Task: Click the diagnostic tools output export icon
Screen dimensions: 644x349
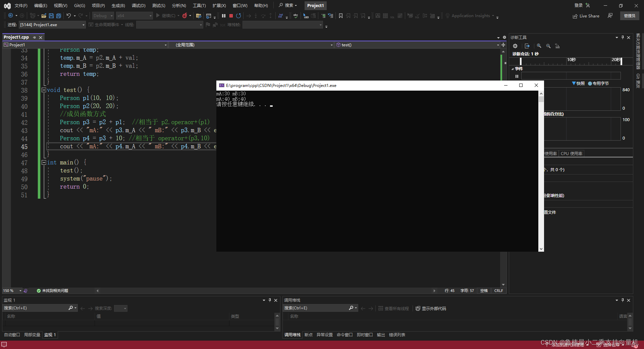Action: [x=527, y=46]
